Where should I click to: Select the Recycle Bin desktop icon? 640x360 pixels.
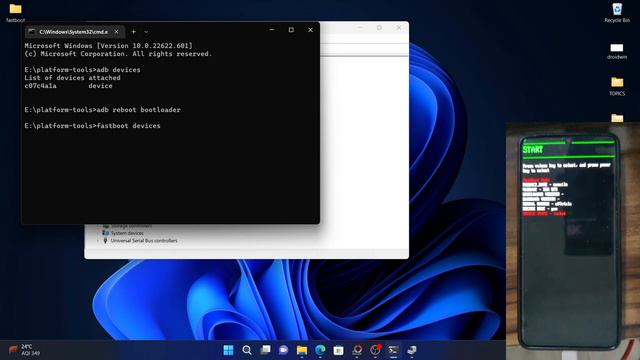617,12
